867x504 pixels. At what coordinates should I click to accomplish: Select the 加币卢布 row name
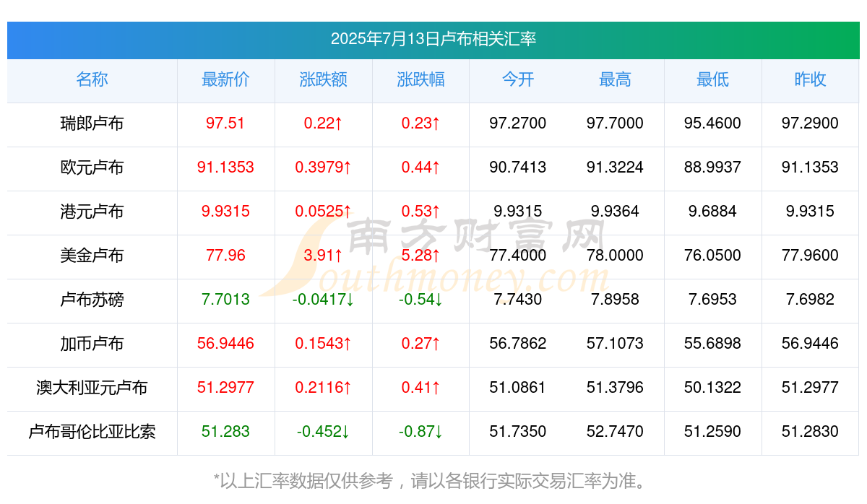coord(92,344)
